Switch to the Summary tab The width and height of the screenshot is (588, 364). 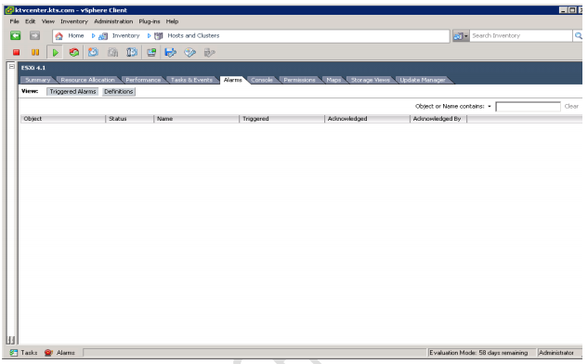coord(37,80)
